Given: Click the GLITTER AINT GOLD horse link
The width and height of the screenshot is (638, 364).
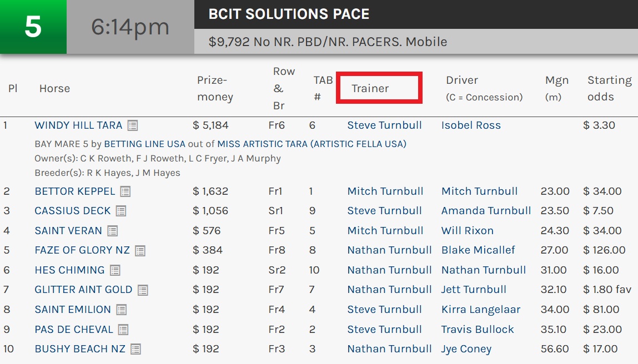Looking at the screenshot, I should point(83,290).
